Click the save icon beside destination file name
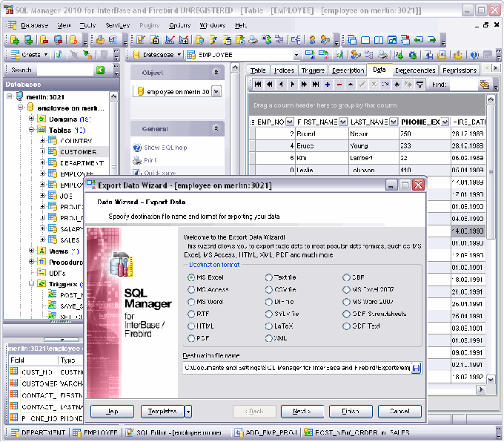 coord(416,368)
